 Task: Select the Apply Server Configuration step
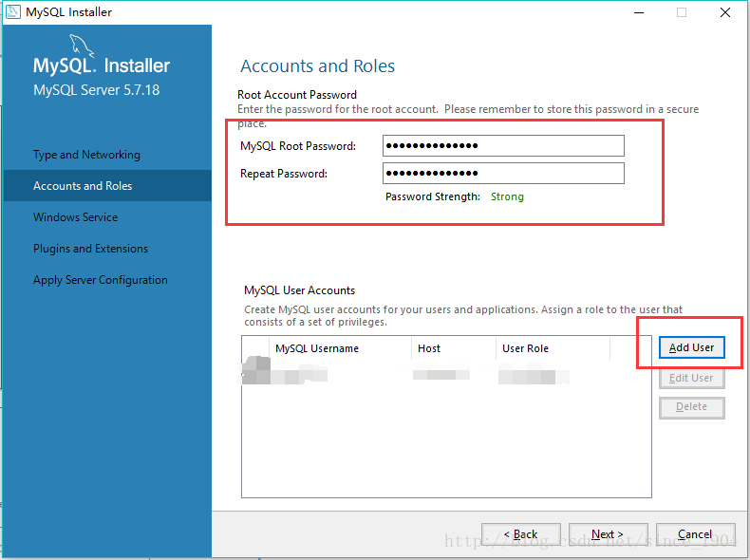[x=101, y=280]
